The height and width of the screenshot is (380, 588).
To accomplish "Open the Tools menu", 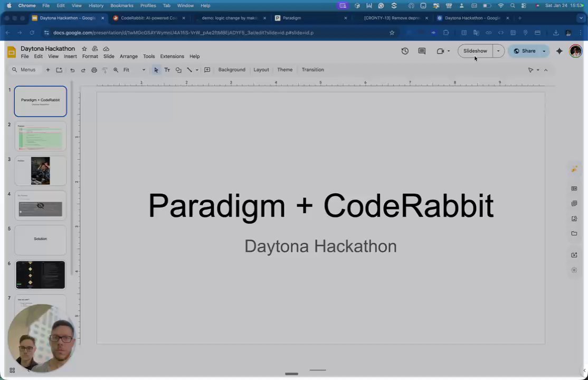I will pos(149,56).
